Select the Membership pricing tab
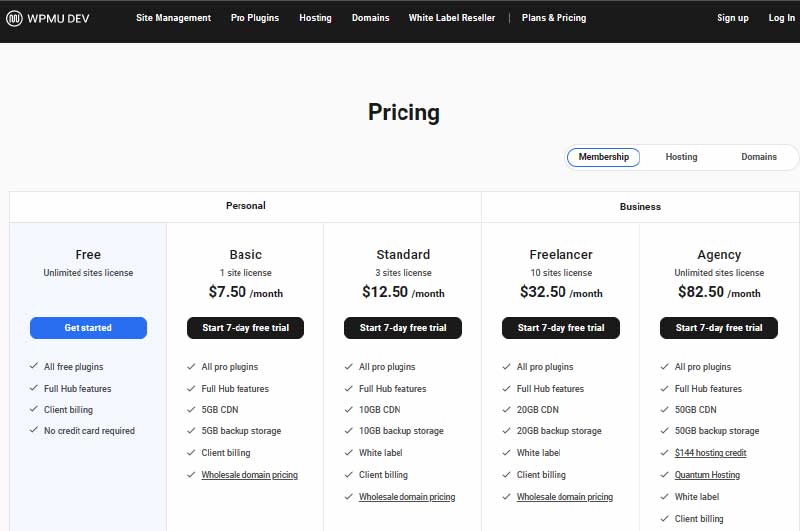Viewport: 800px width, 531px height. click(x=603, y=157)
